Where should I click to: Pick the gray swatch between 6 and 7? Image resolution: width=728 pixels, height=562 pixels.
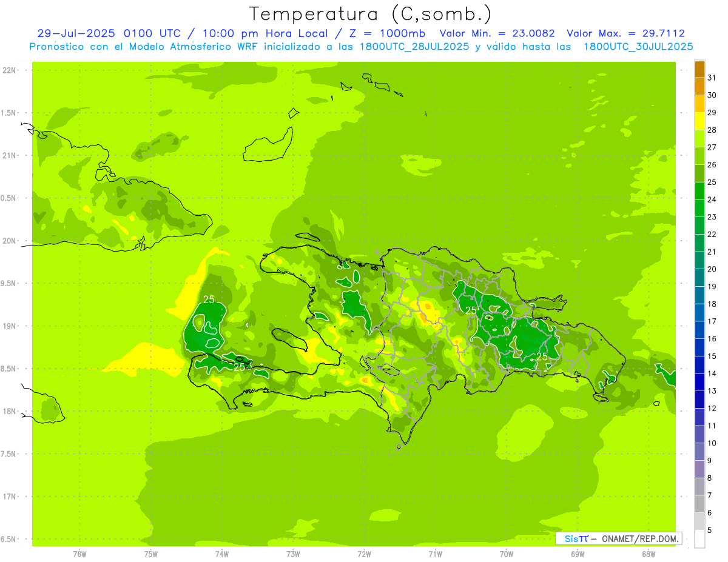tap(699, 504)
